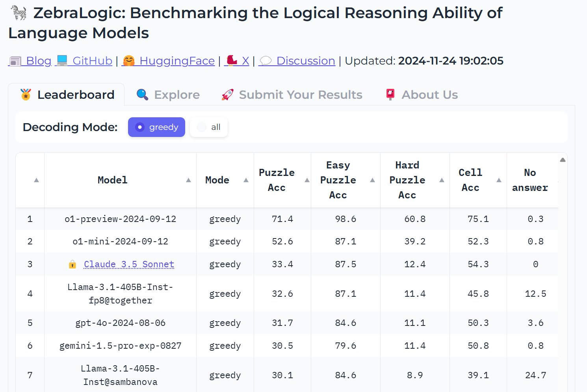Image resolution: width=587 pixels, height=392 pixels.
Task: Open the Submit Your Results tab
Action: pyautogui.click(x=292, y=95)
